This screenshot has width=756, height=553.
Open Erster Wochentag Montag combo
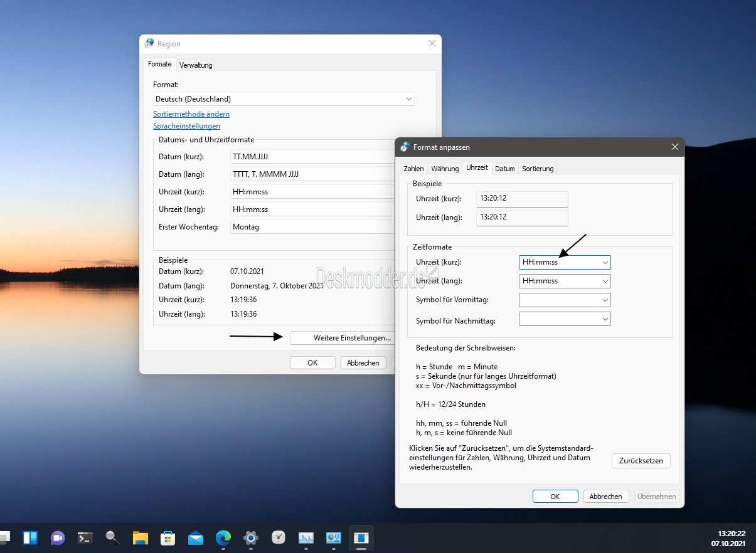312,227
